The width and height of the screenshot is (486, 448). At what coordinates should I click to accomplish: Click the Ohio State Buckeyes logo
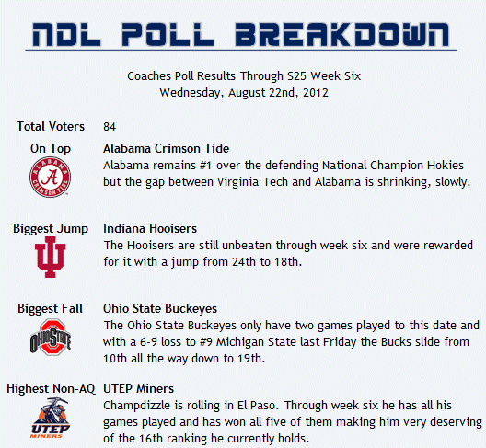point(51,337)
